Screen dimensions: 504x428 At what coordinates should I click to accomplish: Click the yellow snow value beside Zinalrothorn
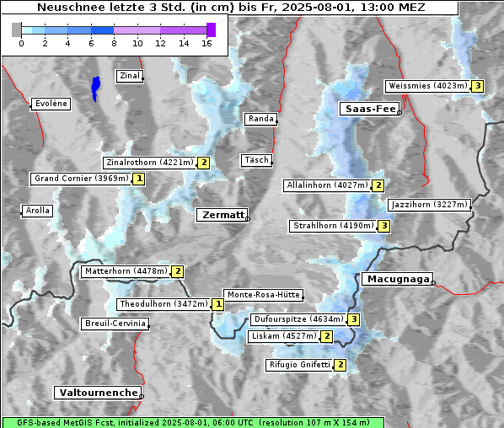coord(204,163)
